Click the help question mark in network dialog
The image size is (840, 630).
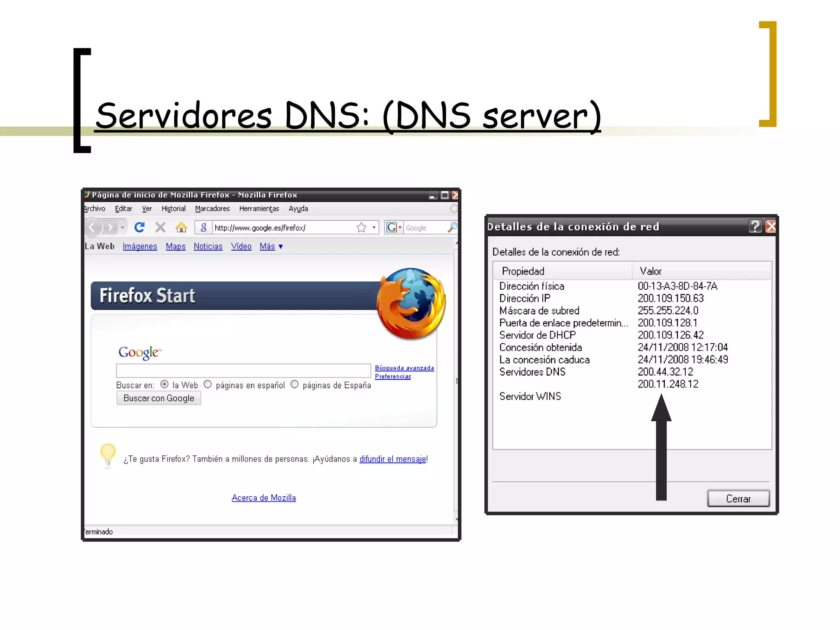click(x=755, y=226)
